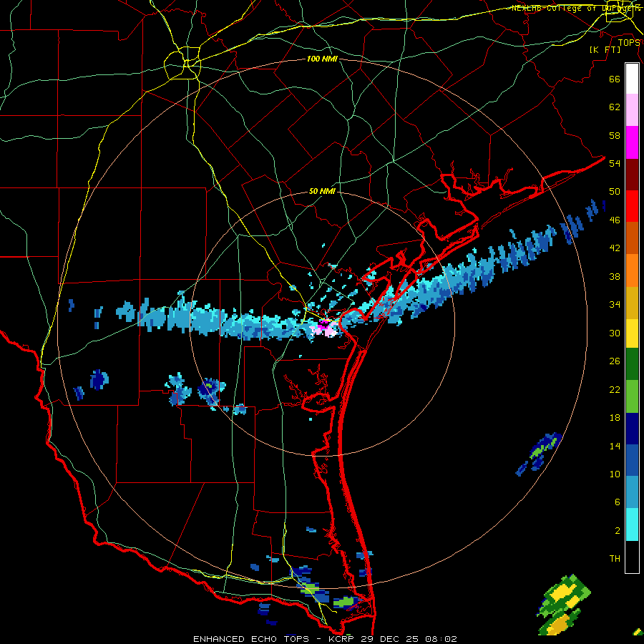Click the white color swatch atop the legend
Image resolution: width=644 pixels, height=644 pixels.
point(632,79)
